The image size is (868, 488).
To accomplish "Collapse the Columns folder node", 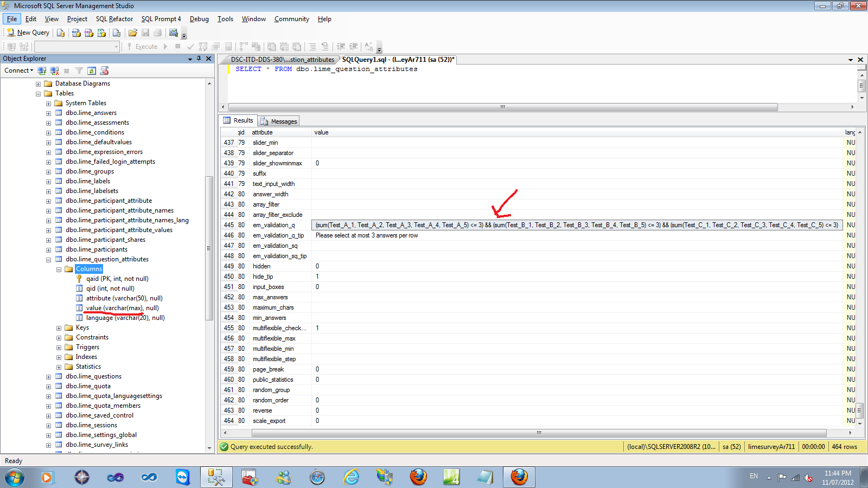I will (59, 269).
